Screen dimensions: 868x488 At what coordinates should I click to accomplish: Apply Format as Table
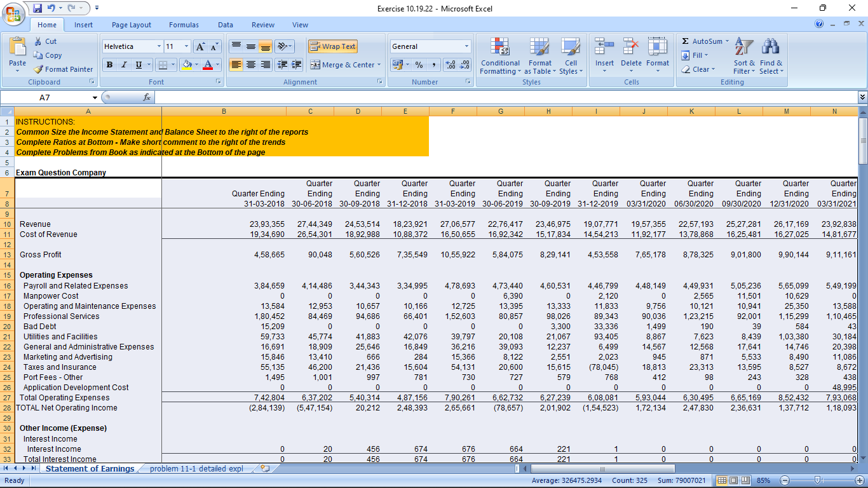(540, 56)
